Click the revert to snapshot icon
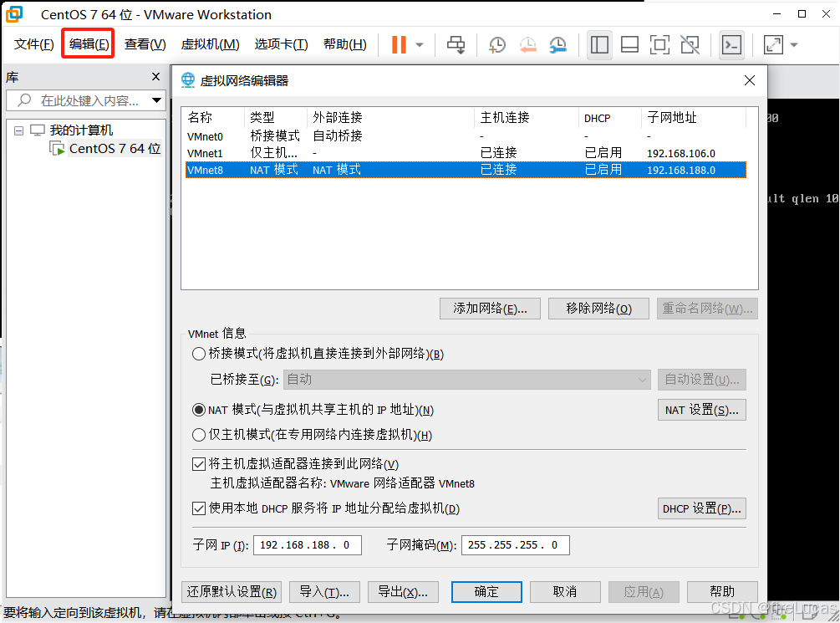Viewport: 840px width, 623px height. 528,44
